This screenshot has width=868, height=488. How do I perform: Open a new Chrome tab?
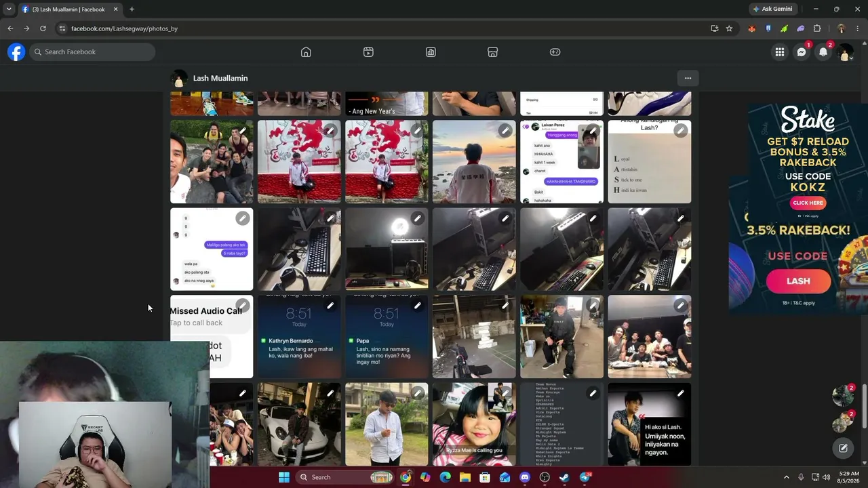[x=132, y=9]
